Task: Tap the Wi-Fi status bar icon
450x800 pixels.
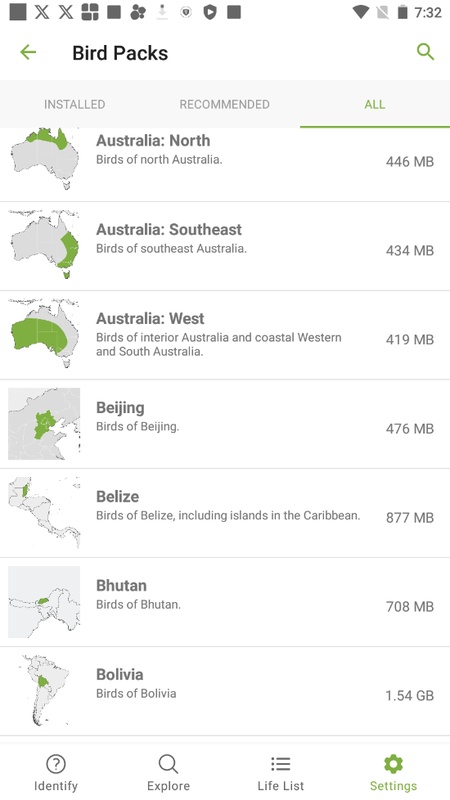Action: (361, 12)
